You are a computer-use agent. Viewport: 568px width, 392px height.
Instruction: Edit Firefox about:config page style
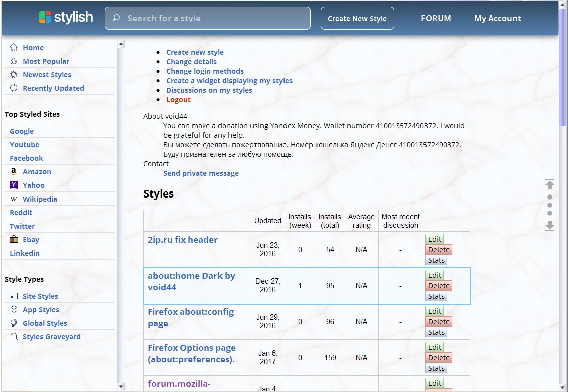point(435,311)
